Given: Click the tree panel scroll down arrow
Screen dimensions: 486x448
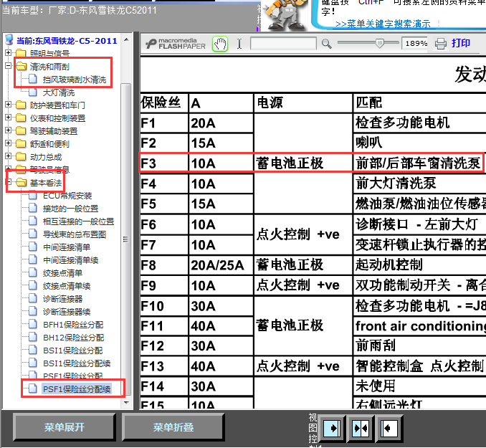Looking at the screenshot, I should pos(126,403).
